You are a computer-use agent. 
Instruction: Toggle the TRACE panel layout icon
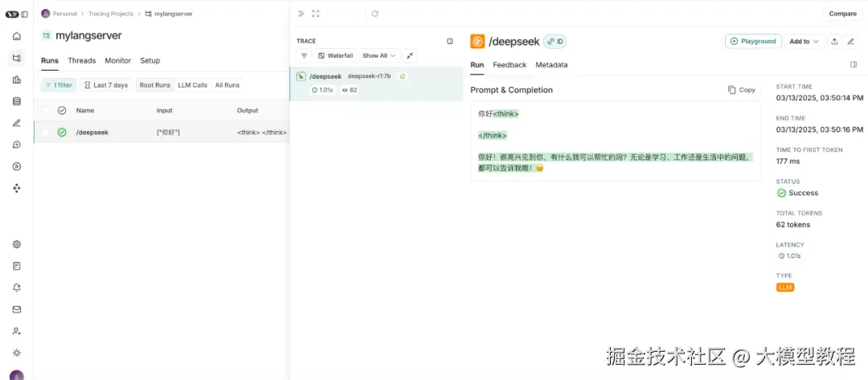[450, 41]
